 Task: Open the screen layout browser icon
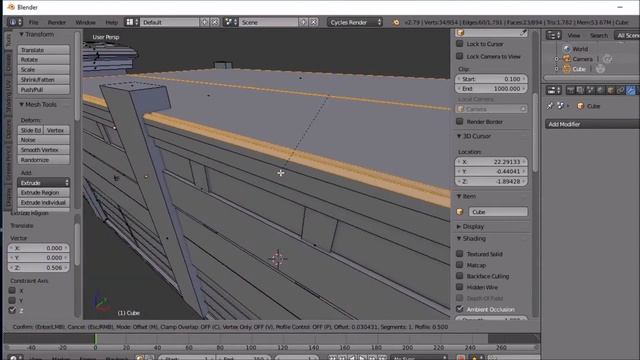[131, 22]
